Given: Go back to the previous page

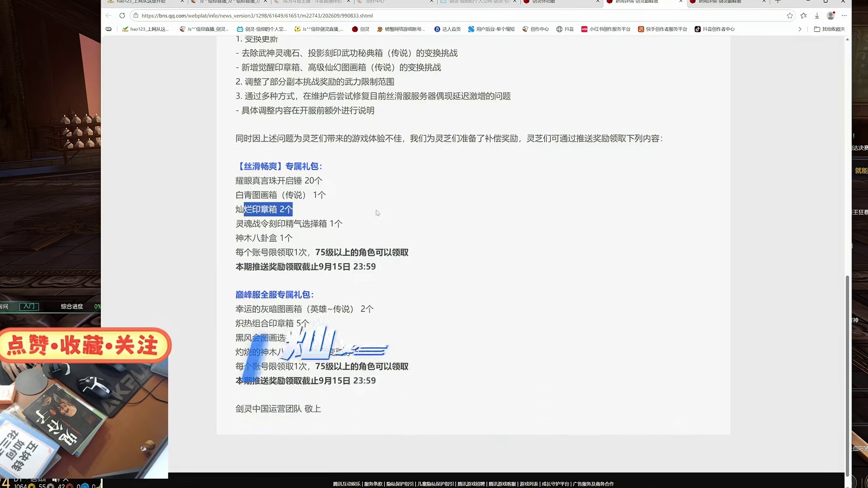Looking at the screenshot, I should (109, 15).
